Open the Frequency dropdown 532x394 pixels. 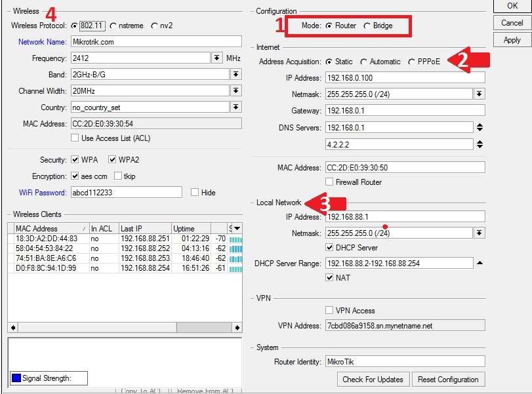(x=217, y=58)
